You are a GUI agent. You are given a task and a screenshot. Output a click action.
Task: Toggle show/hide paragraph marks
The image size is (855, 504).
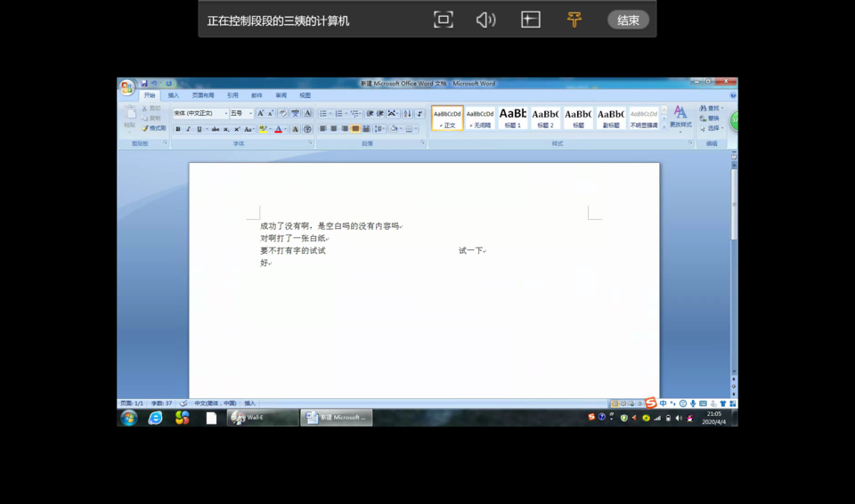click(x=419, y=113)
